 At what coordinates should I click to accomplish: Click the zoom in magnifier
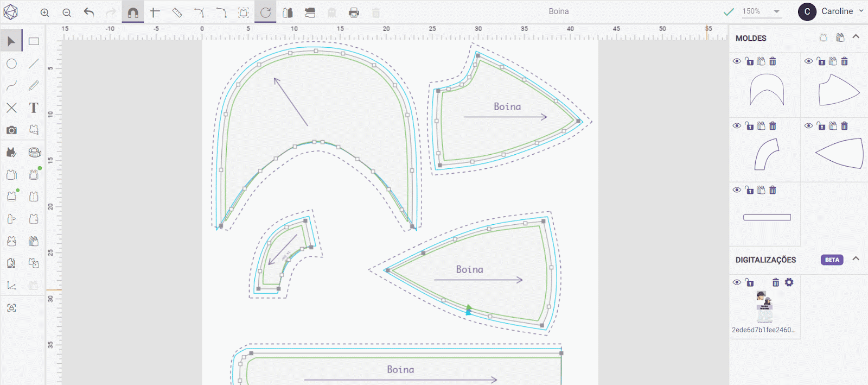click(x=45, y=12)
